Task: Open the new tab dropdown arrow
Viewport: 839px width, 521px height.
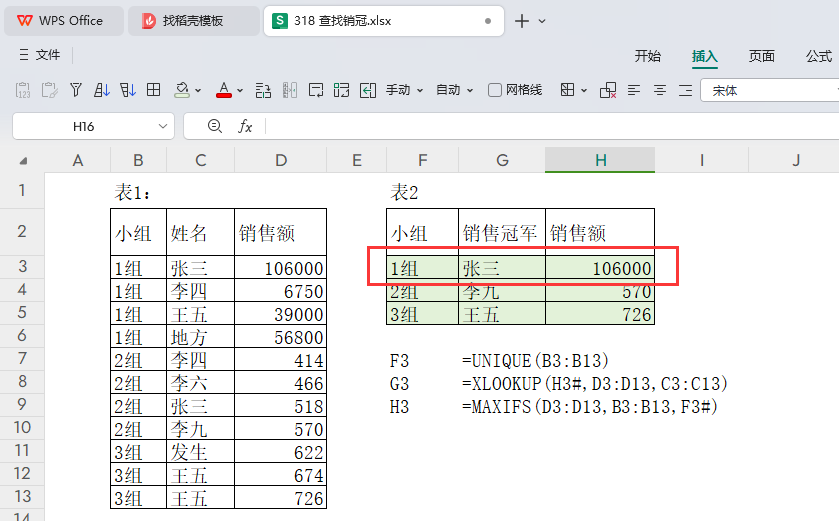Action: (x=542, y=21)
